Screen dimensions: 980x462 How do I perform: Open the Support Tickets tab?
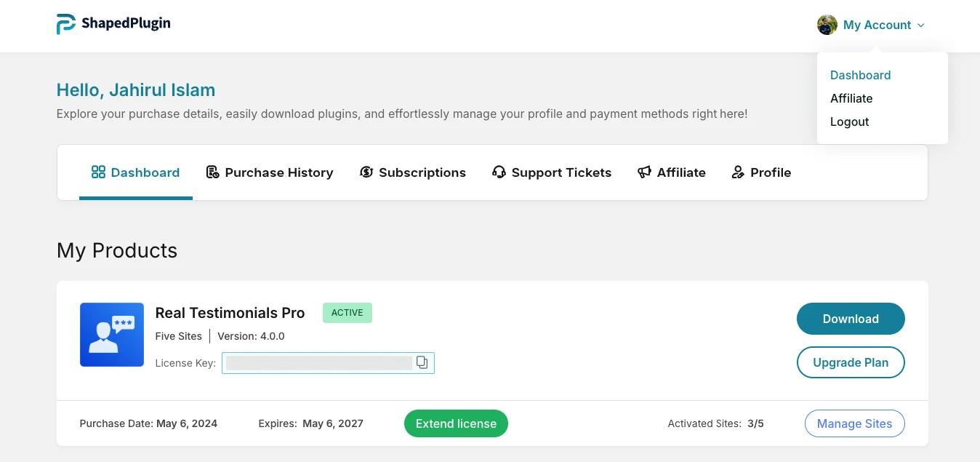[x=552, y=172]
